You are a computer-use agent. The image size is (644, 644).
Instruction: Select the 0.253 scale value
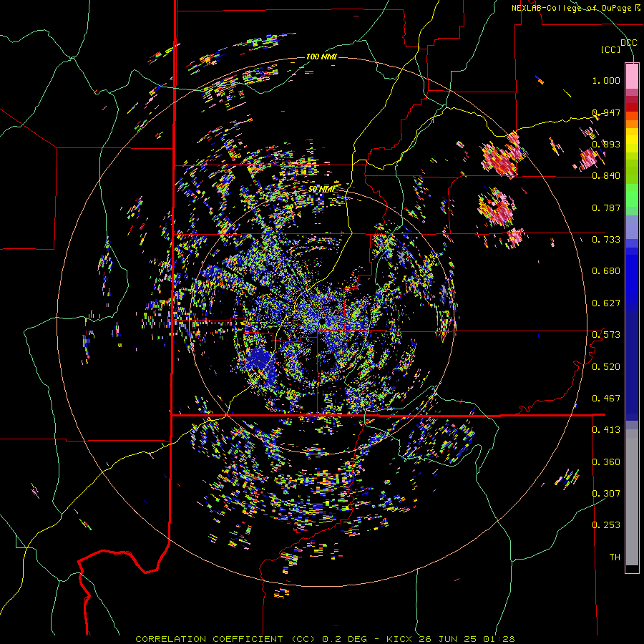click(x=606, y=525)
